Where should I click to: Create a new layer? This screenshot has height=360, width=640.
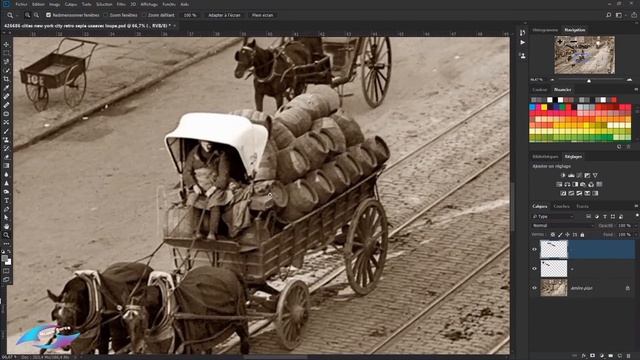point(620,356)
